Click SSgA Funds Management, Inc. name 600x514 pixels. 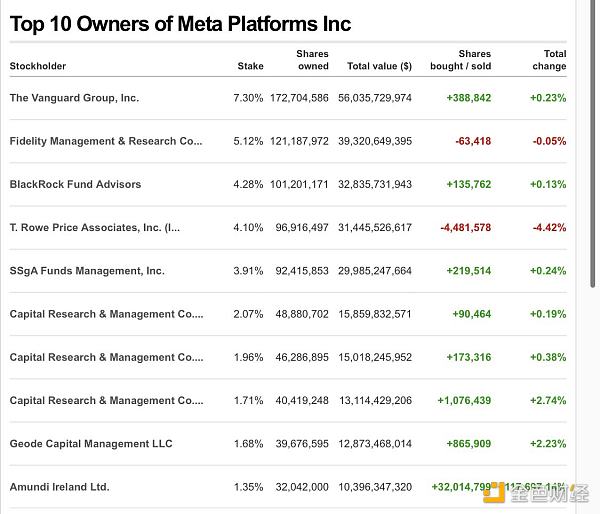tap(87, 270)
